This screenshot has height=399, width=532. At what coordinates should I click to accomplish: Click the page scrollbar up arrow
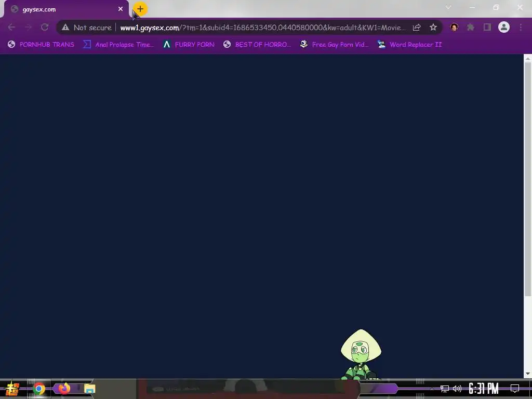point(528,58)
